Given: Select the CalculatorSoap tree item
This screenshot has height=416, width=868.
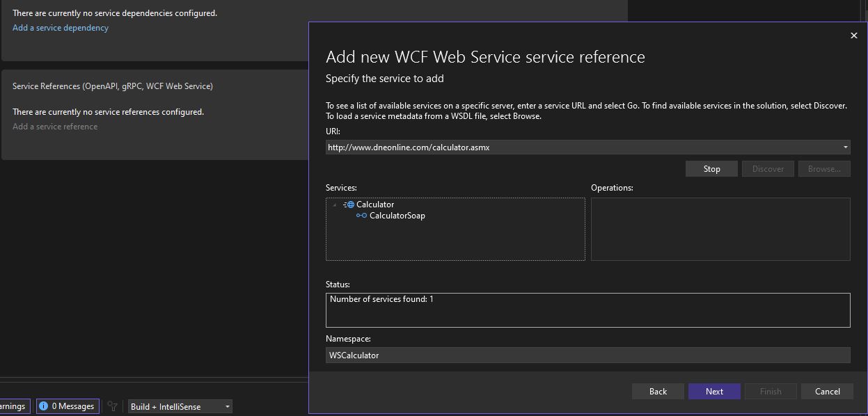Looking at the screenshot, I should tap(397, 216).
